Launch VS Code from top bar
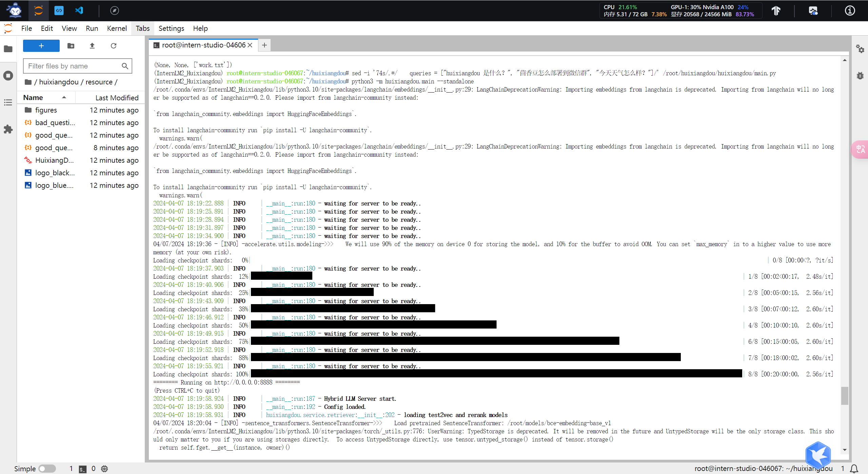The height and width of the screenshot is (474, 868). tap(79, 11)
